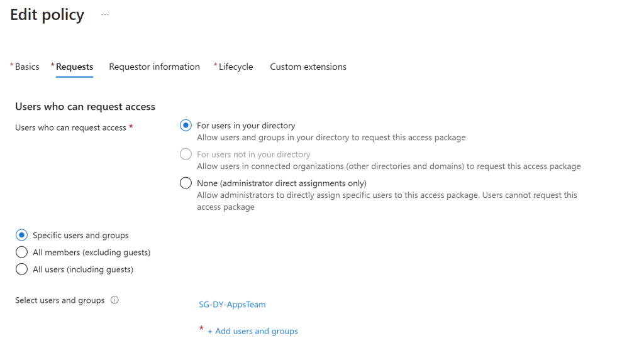644x348 pixels.
Task: Switch to Custom extensions tab
Action: (308, 67)
